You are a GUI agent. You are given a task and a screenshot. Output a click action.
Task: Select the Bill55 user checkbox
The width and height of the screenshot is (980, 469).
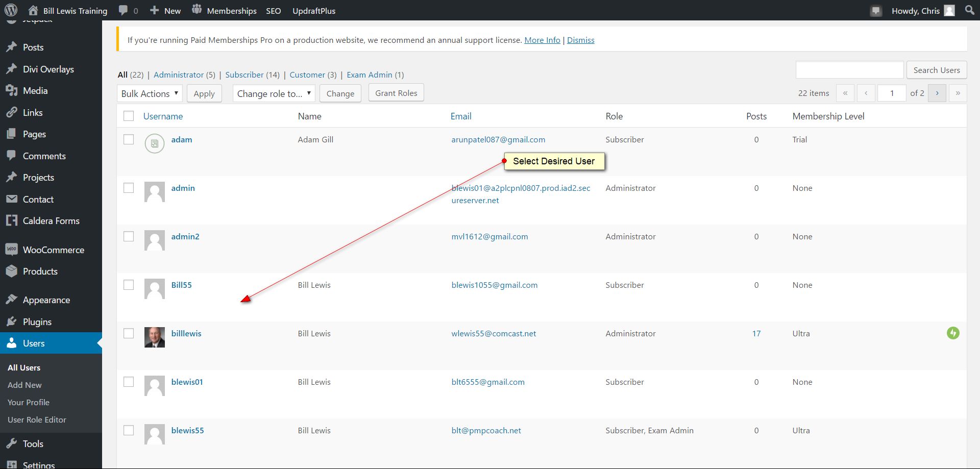[129, 285]
